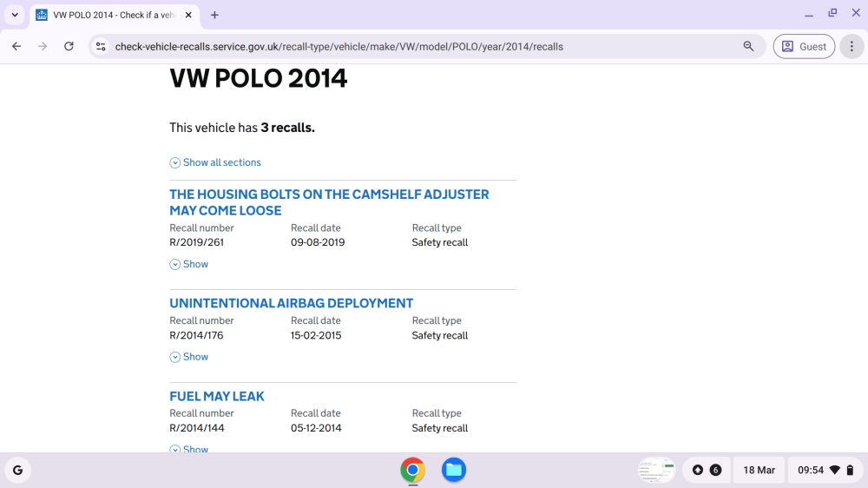Expand all sections with Show all sections
The width and height of the screenshot is (868, 488).
click(x=214, y=162)
